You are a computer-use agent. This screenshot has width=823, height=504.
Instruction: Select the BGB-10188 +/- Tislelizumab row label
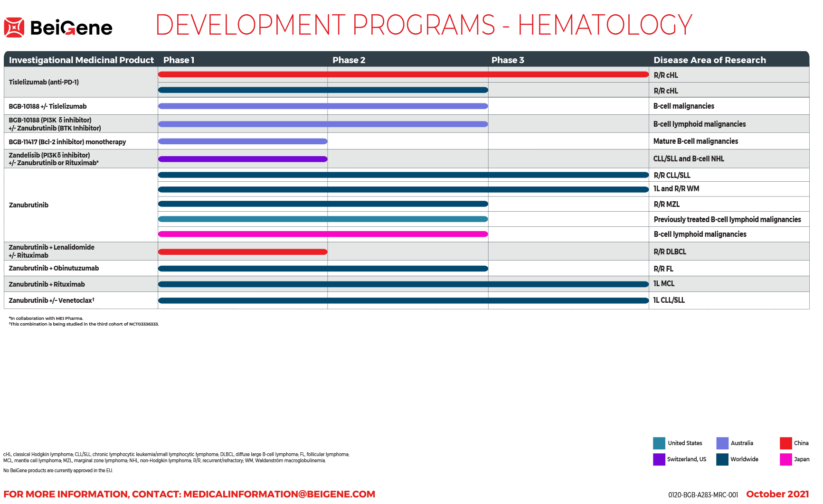coord(47,106)
